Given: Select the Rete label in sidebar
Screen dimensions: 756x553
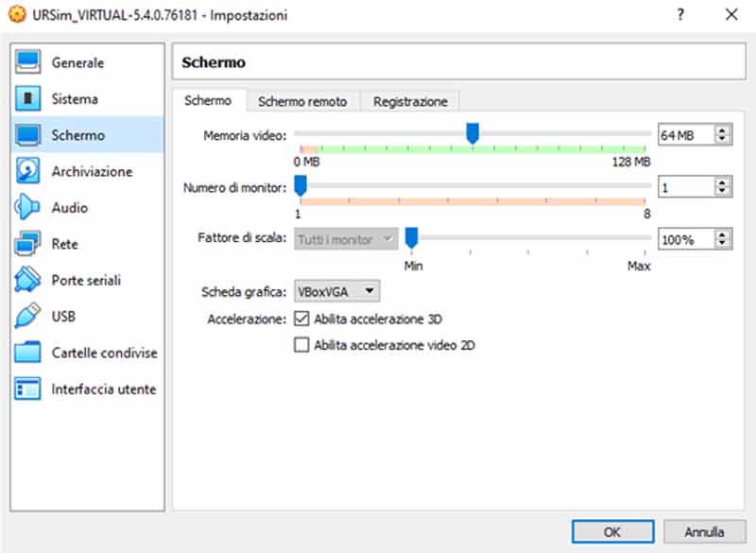Looking at the screenshot, I should (64, 244).
